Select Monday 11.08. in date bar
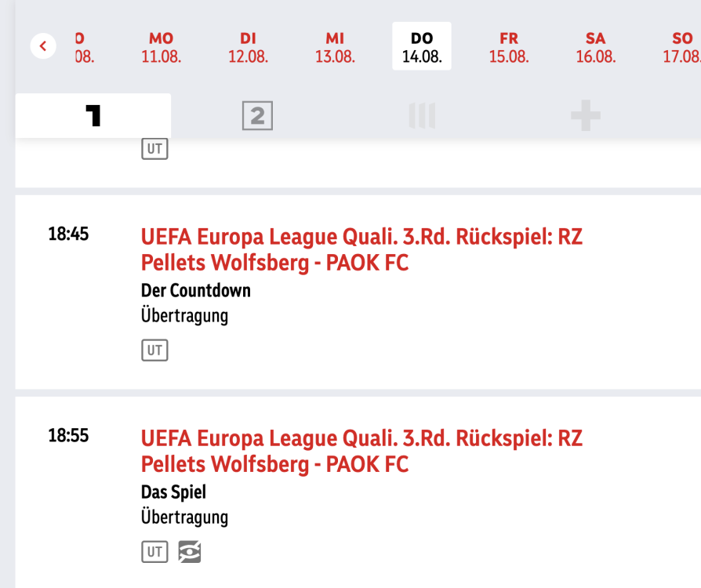 tap(162, 47)
